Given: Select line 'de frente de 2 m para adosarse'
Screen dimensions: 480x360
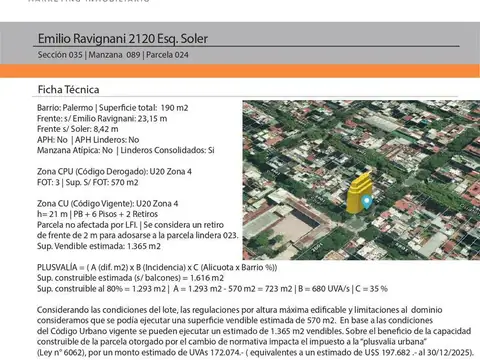Looking at the screenshot, I should click(138, 235).
